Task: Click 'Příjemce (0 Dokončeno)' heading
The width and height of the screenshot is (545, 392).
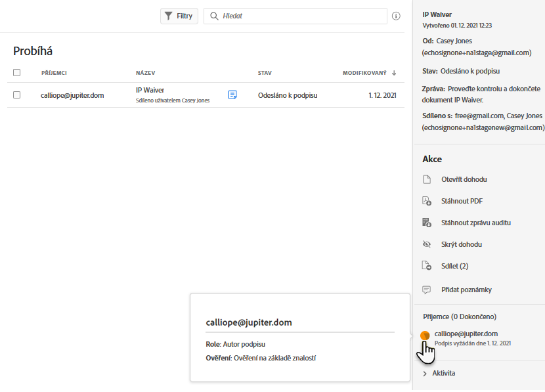Action: (460, 316)
